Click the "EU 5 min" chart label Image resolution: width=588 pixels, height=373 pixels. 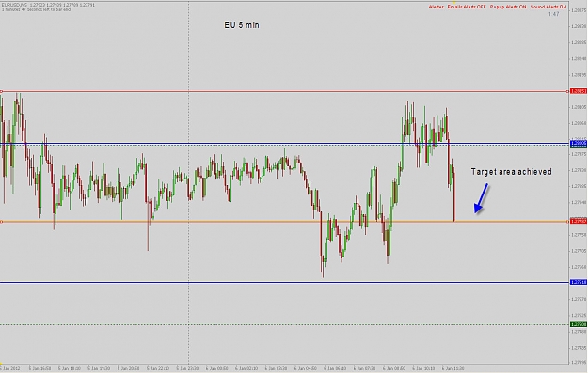point(242,25)
